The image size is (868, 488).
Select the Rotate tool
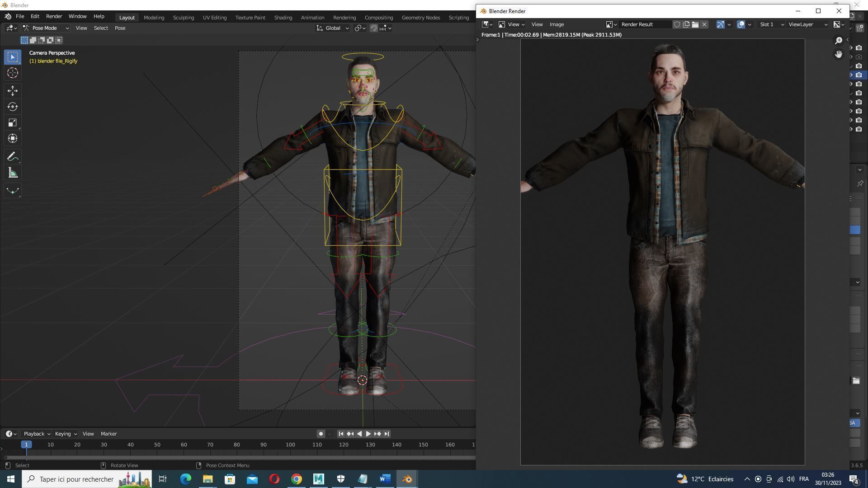[x=12, y=107]
